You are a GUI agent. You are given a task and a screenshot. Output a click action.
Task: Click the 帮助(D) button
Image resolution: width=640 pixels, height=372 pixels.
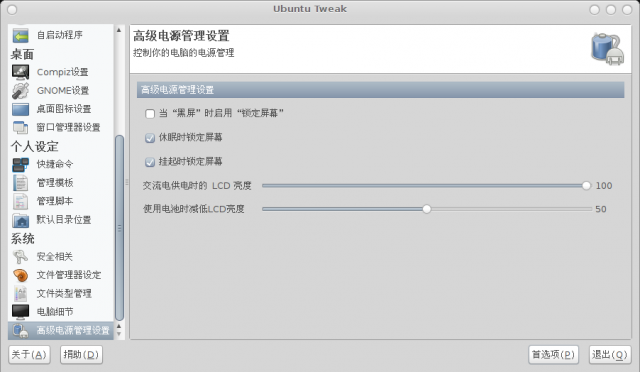(81, 354)
